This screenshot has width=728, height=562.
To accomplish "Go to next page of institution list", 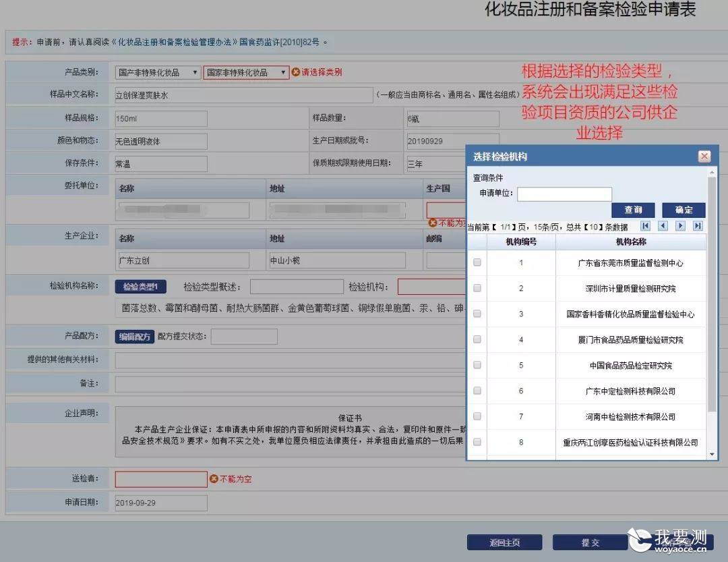I will pos(681,226).
